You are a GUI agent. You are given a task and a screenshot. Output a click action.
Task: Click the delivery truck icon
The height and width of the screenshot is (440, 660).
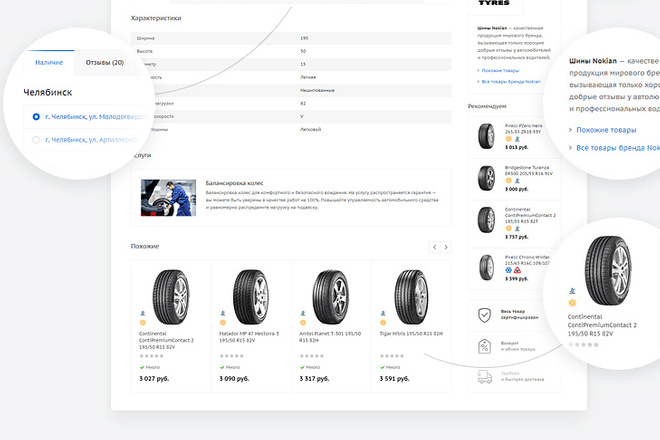tap(484, 377)
